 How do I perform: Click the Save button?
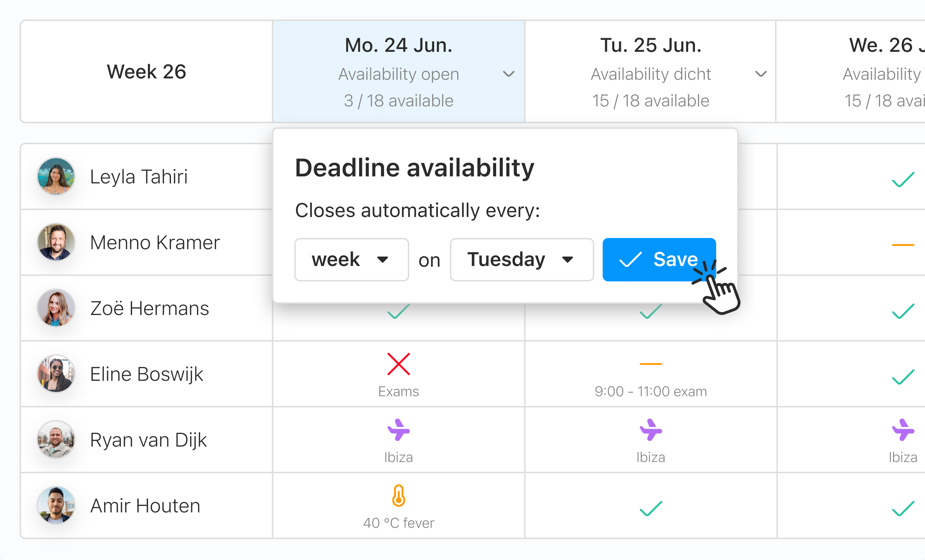(x=659, y=260)
